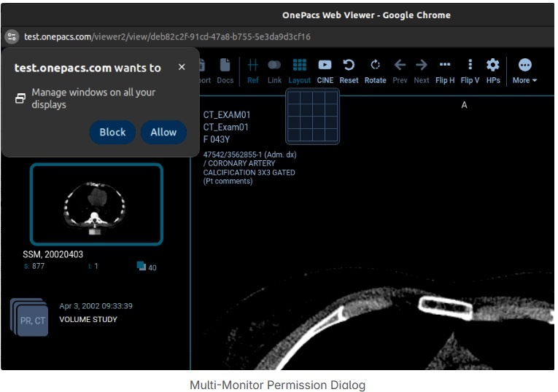Go to Prev image
This screenshot has height=392, width=558.
[400, 71]
